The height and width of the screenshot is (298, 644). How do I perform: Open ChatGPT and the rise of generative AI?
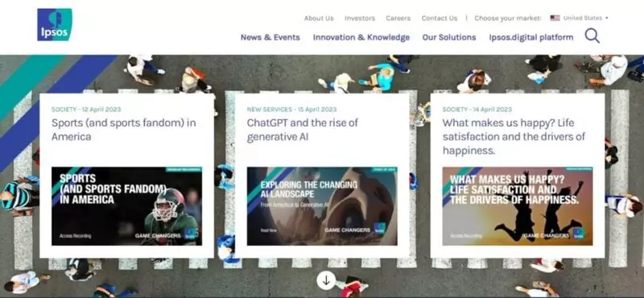click(303, 130)
